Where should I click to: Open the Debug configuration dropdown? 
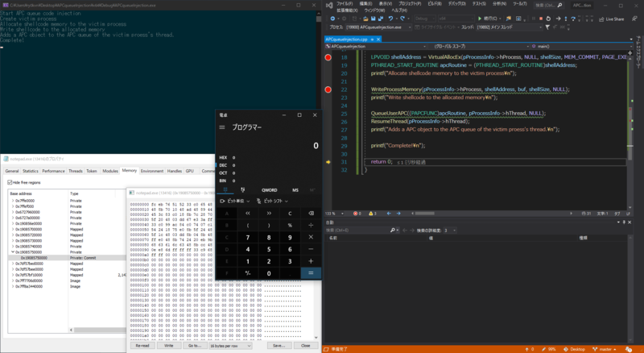click(424, 19)
